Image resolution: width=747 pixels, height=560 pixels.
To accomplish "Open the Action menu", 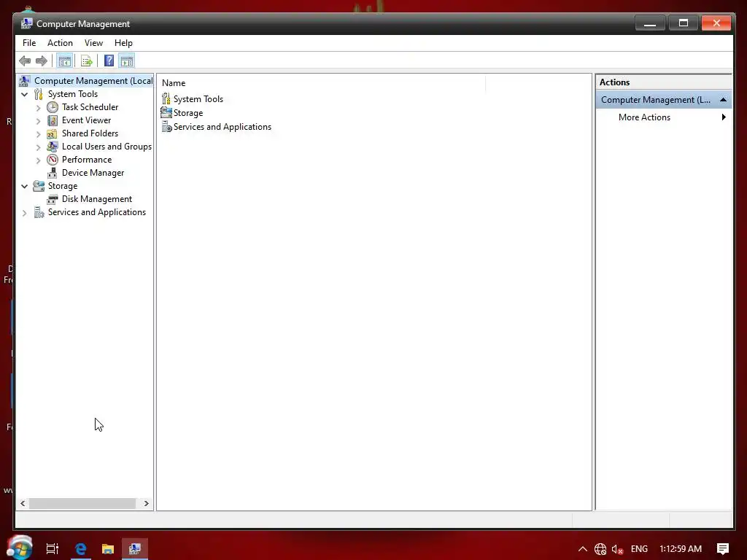I will click(60, 43).
